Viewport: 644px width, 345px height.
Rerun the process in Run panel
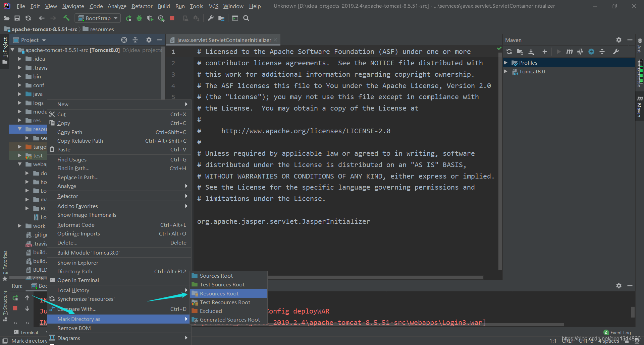coord(15,298)
